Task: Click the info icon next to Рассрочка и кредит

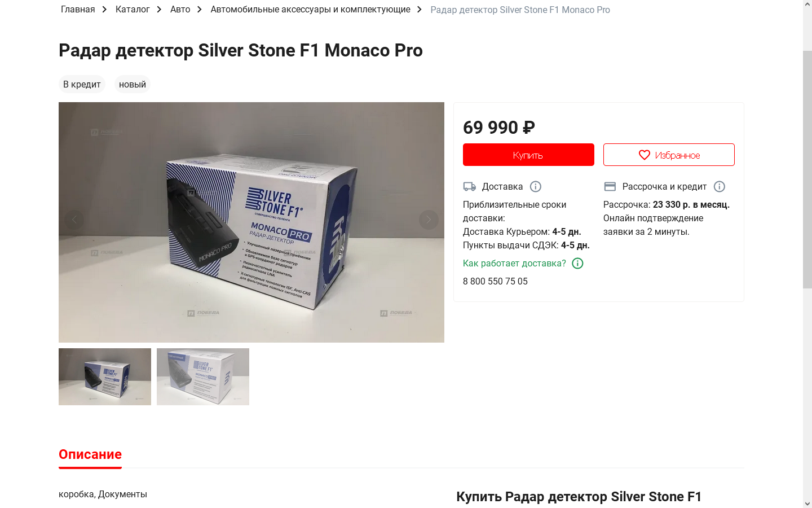Action: pos(720,186)
